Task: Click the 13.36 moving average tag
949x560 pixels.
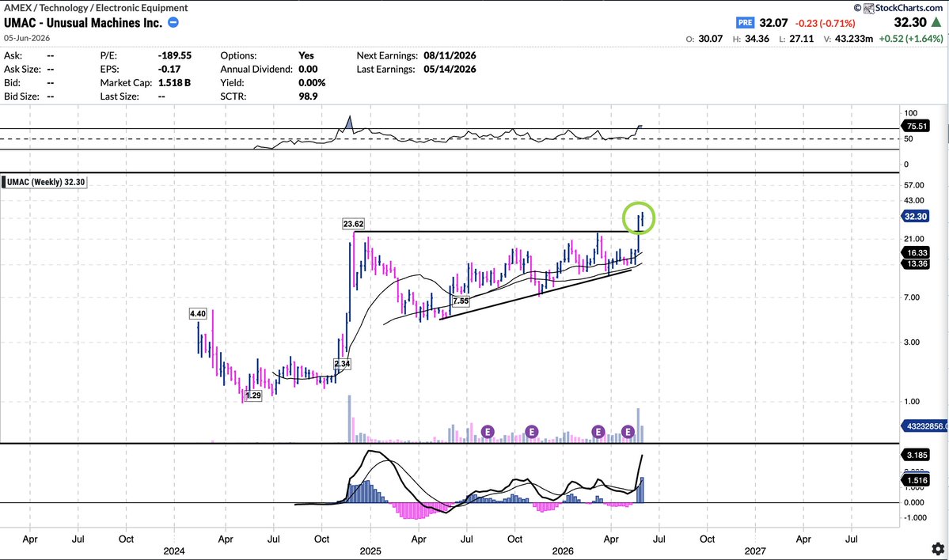Action: pyautogui.click(x=916, y=263)
